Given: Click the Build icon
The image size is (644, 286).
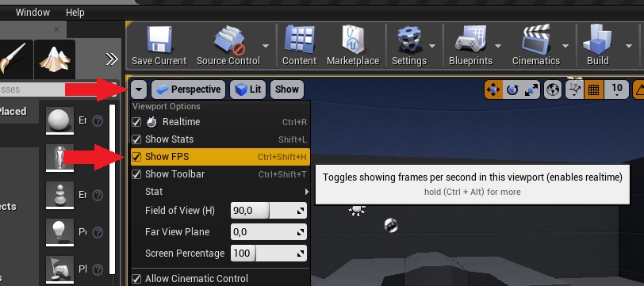Looking at the screenshot, I should click(x=597, y=40).
